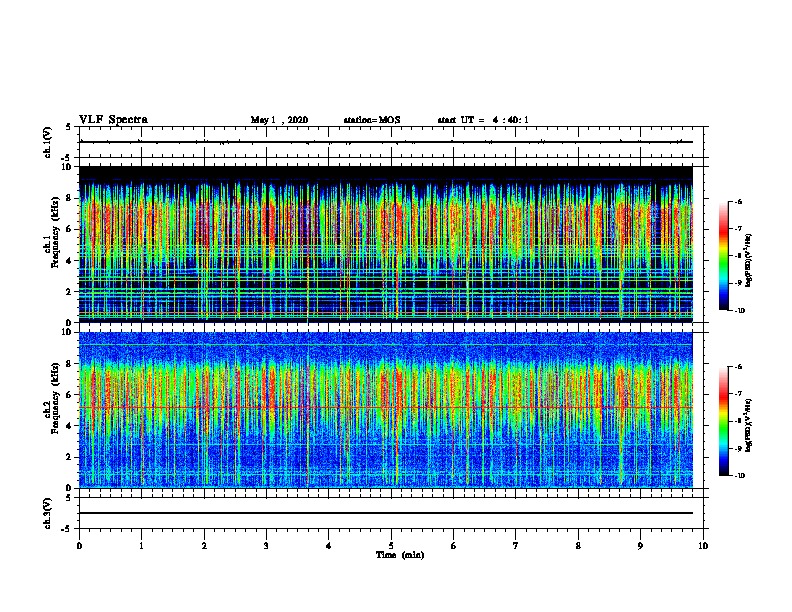Click the time axis tick label '9'
792x612 pixels.
pos(640,546)
